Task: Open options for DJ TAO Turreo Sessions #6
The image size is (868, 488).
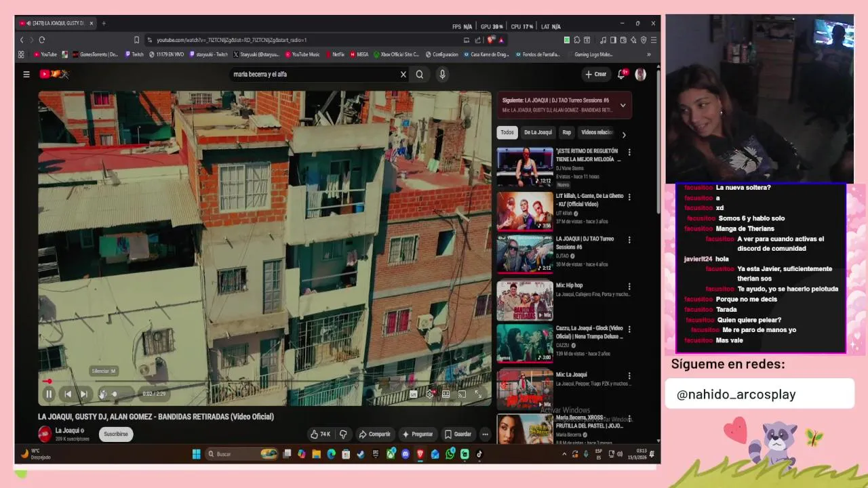Action: [629, 240]
